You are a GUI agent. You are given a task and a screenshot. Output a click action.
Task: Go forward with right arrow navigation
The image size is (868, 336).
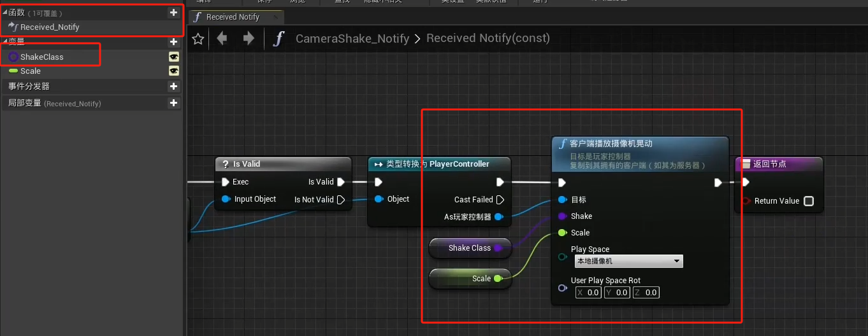[x=249, y=39]
